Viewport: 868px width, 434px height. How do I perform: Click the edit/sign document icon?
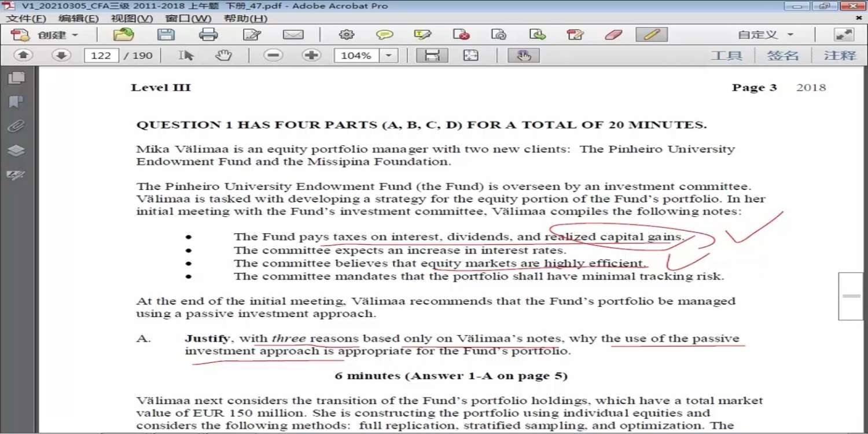pyautogui.click(x=252, y=35)
